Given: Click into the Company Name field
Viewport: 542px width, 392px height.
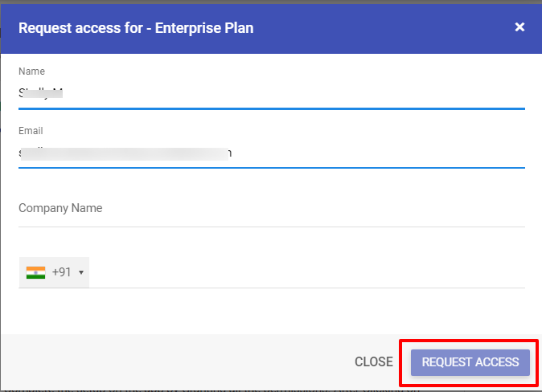Looking at the screenshot, I should pos(272,208).
